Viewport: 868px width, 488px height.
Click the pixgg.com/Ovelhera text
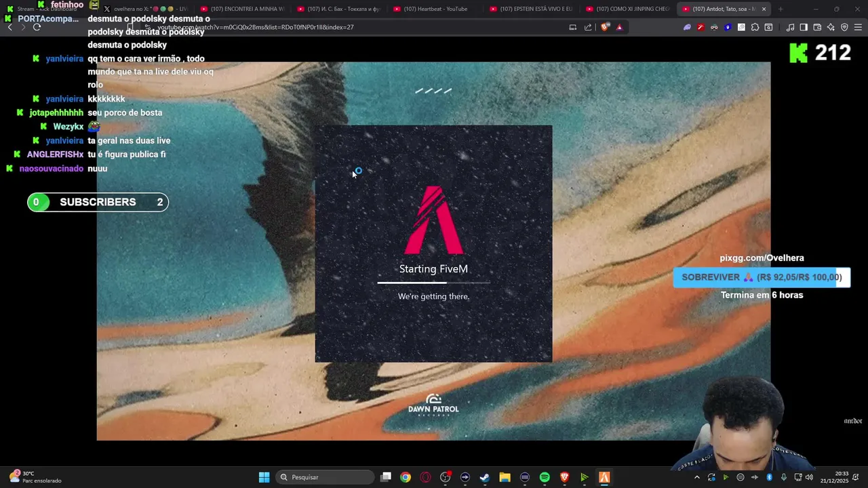click(762, 258)
